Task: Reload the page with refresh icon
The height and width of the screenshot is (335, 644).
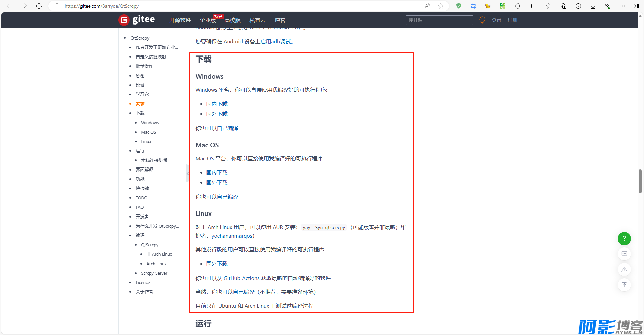Action: [x=39, y=6]
